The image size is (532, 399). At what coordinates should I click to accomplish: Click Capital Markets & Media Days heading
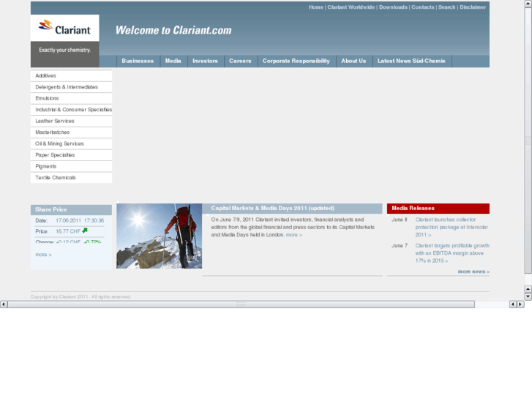(272, 208)
